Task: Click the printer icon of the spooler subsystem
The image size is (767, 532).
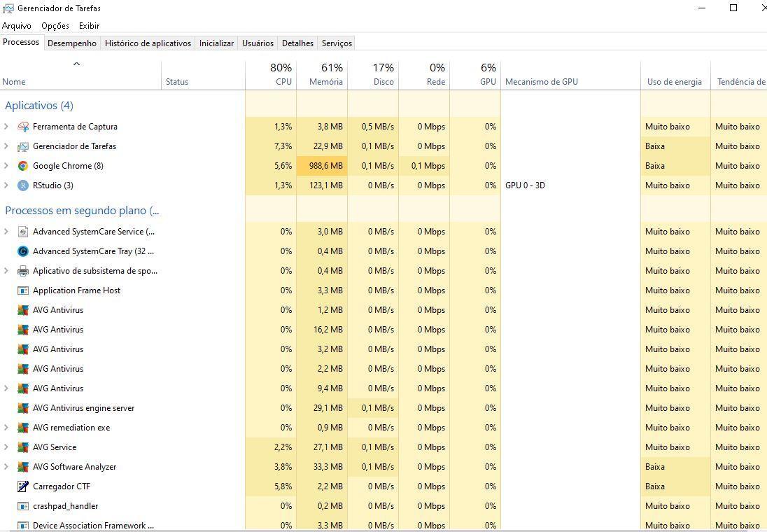Action: [23, 271]
